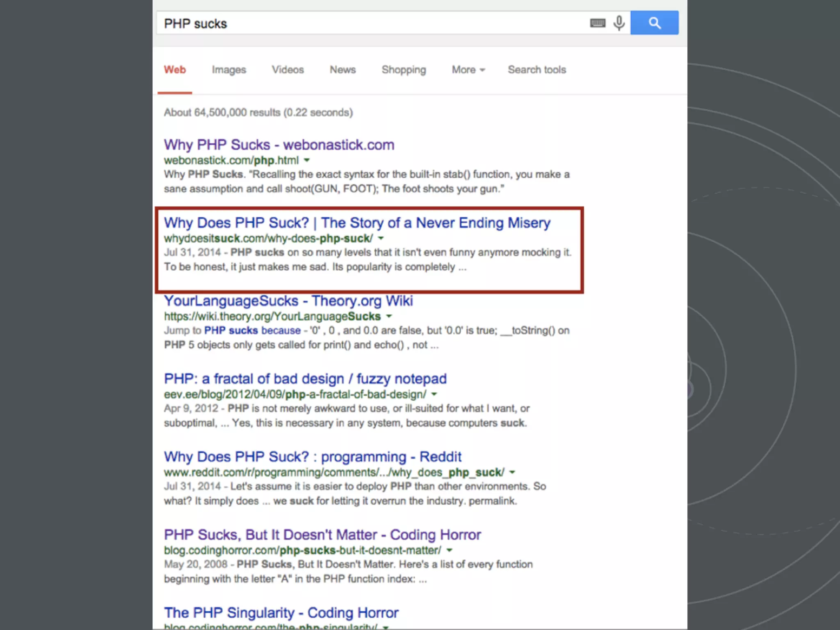This screenshot has height=630, width=840.
Task: Click the whydoesitsuck.com/why-does-php-suck/ URL text
Action: point(268,238)
